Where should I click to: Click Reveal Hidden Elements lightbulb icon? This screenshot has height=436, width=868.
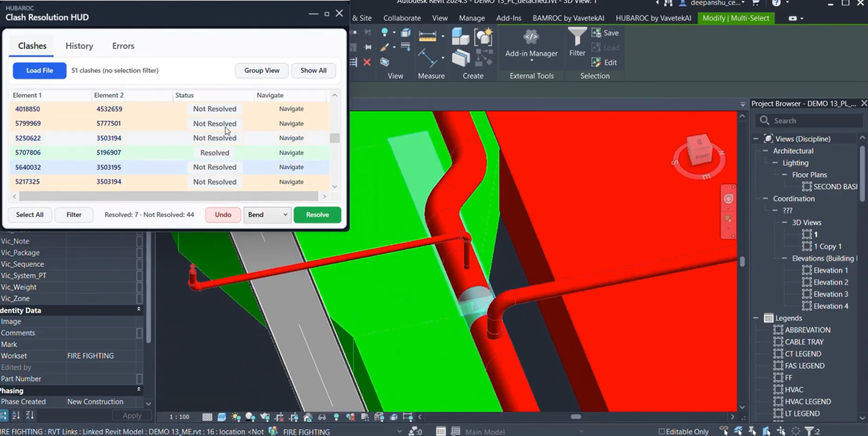337,417
